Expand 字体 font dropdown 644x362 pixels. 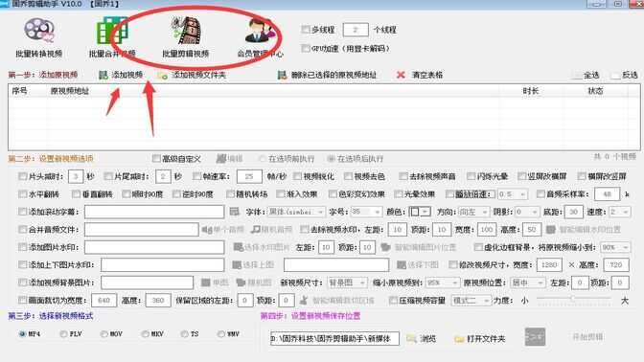[296, 212]
